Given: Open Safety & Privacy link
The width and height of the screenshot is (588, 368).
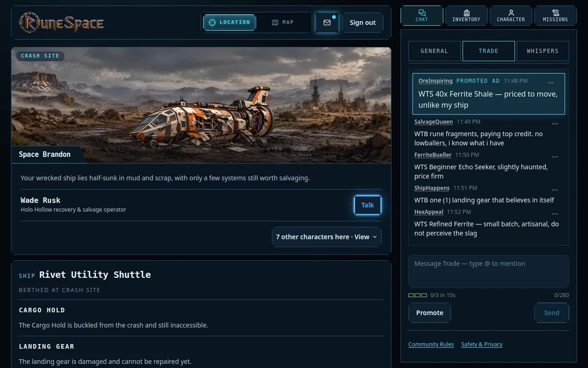Looking at the screenshot, I should click(x=482, y=345).
